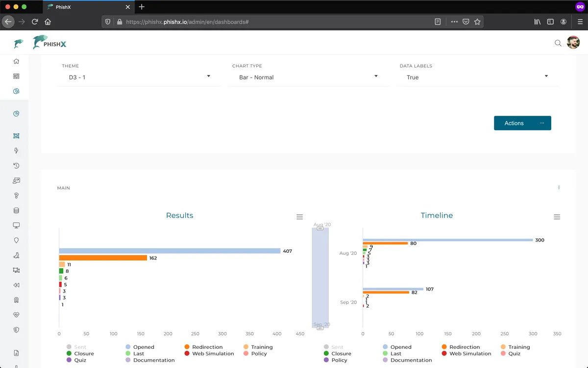Open the history clock icon in the sidebar
Viewport: 588px width, 368px height.
pos(16,165)
